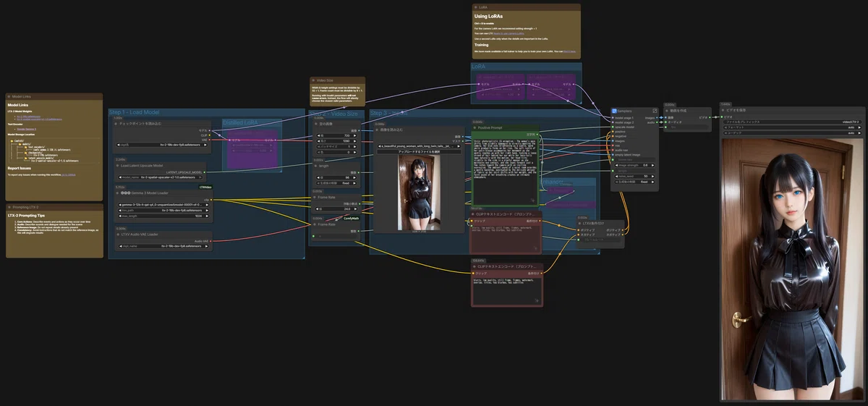Click the noise_seed value field in Samplers
Screen dimensions: 868x406
pos(635,176)
